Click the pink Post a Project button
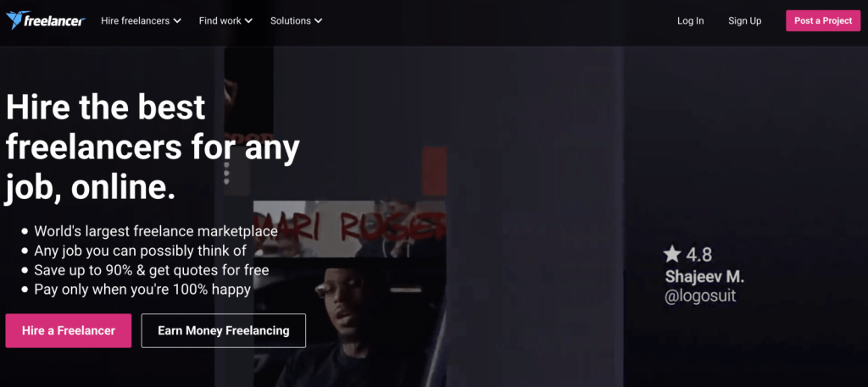The width and height of the screenshot is (868, 387). 823,20
